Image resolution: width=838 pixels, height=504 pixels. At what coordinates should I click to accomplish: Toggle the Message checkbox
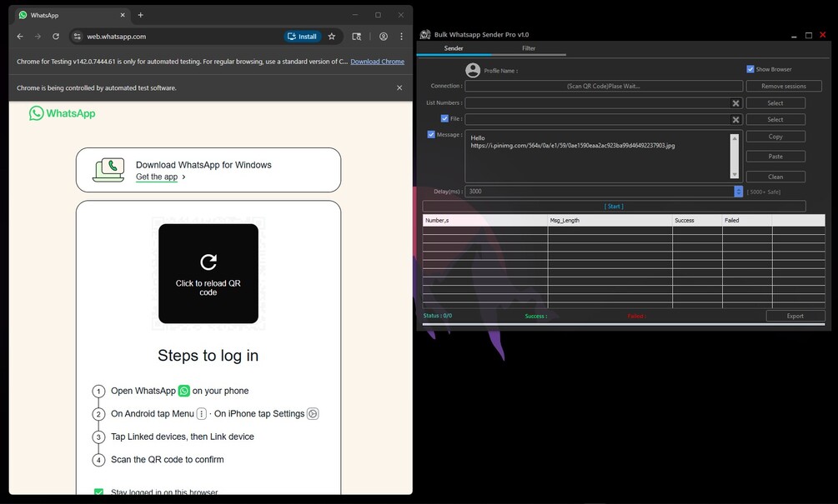tap(431, 135)
